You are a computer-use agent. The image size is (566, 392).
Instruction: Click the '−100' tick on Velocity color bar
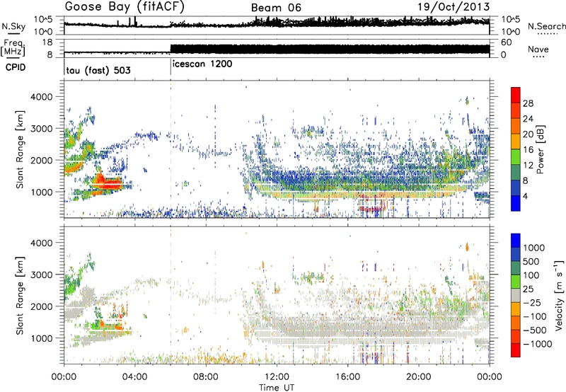pyautogui.click(x=534, y=316)
